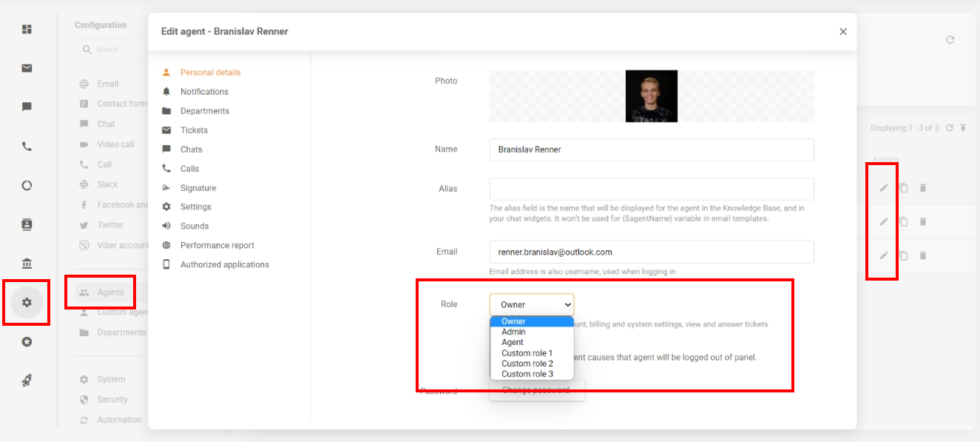This screenshot has width=980, height=442.
Task: Select Admin from the Role list
Action: click(513, 332)
